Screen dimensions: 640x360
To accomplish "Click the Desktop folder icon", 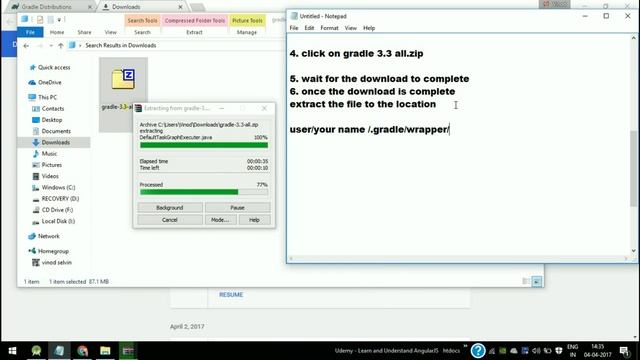I will [36, 120].
